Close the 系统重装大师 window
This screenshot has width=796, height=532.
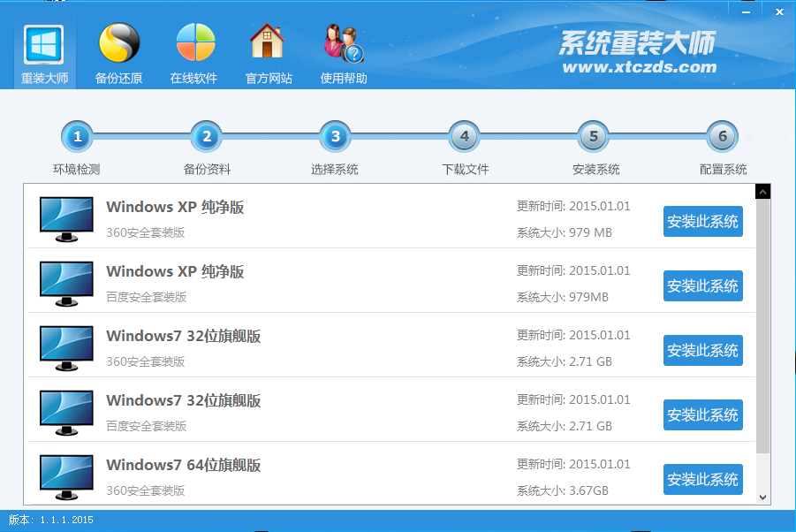(779, 11)
